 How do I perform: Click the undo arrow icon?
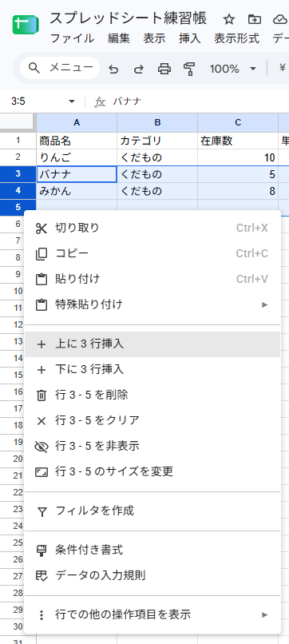[x=113, y=69]
